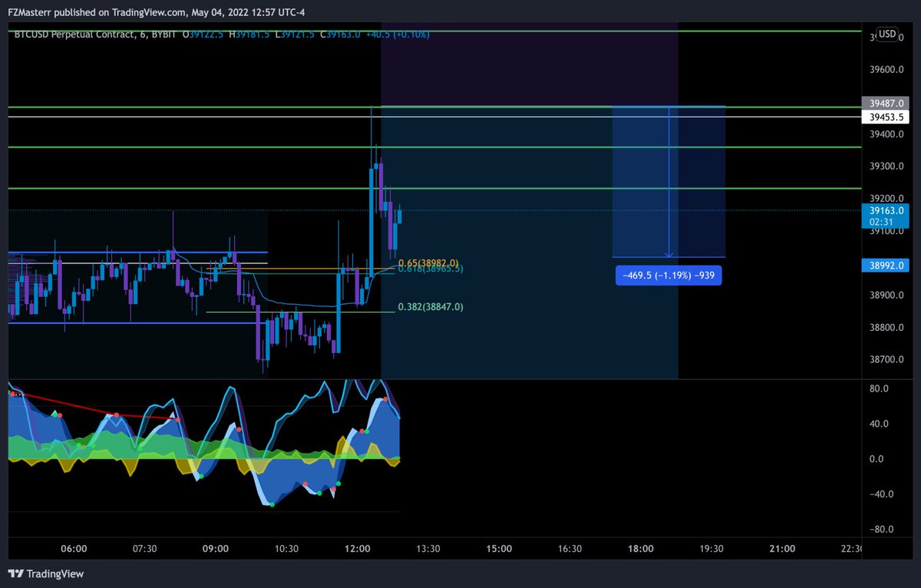Screen dimensions: 921x588
Task: Click the 38800.0 price scale value
Action: [888, 328]
